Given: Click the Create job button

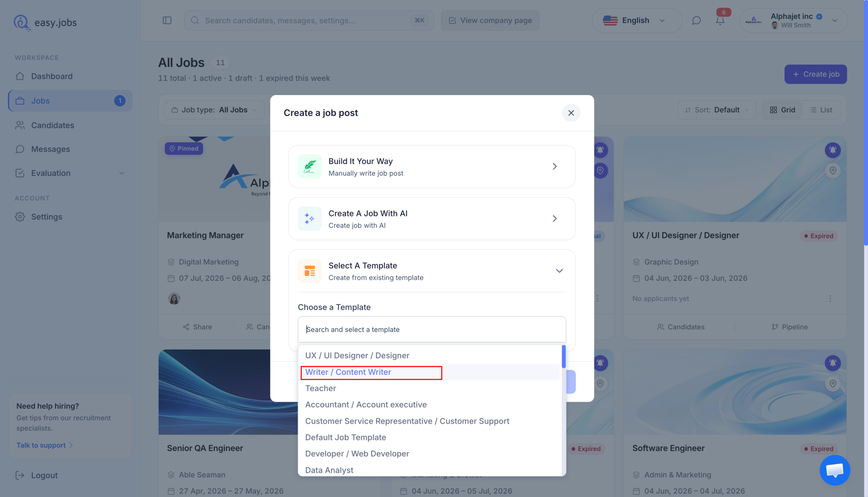Looking at the screenshot, I should [x=815, y=74].
